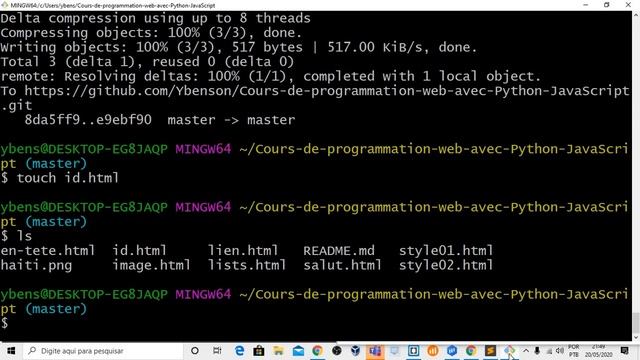The height and width of the screenshot is (360, 640).
Task: Open File Explorer from the taskbar
Action: coord(278,351)
